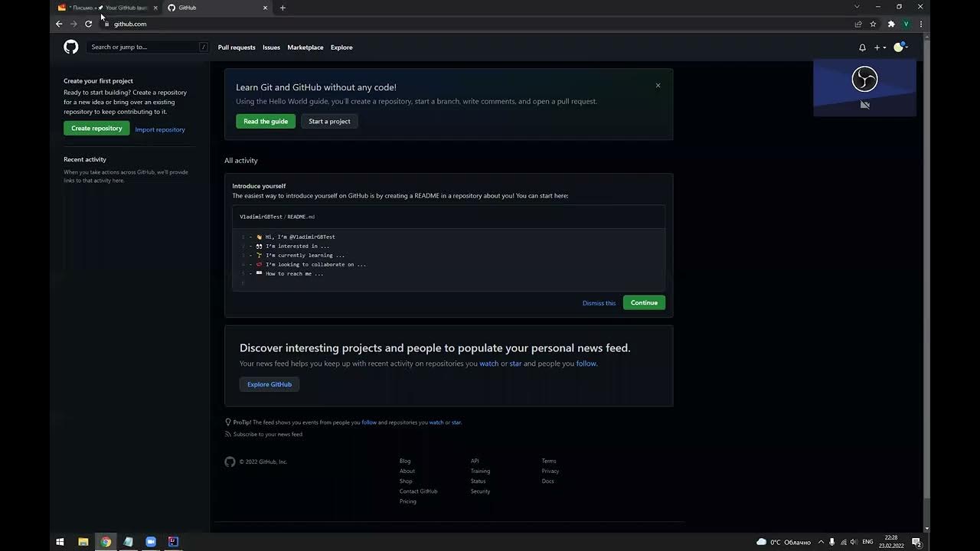Close the Learn Git and GitHub banner

pos(658,86)
